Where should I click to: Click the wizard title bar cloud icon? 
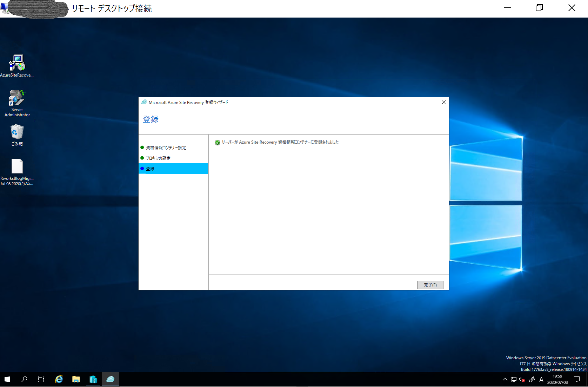(144, 102)
